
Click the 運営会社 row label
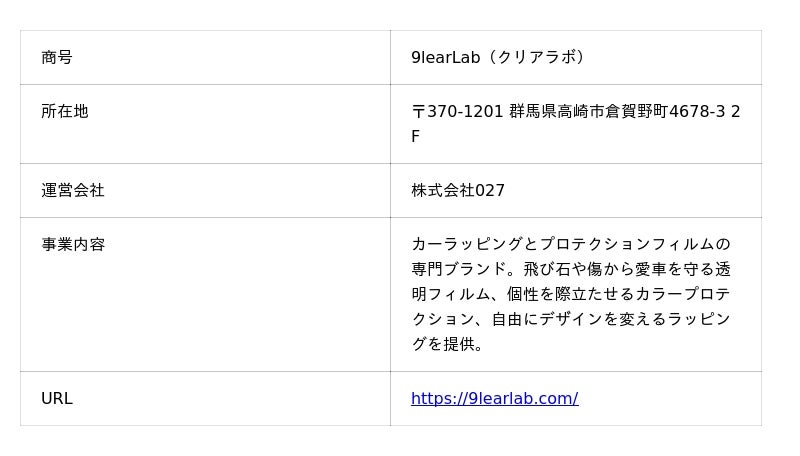[x=73, y=190]
